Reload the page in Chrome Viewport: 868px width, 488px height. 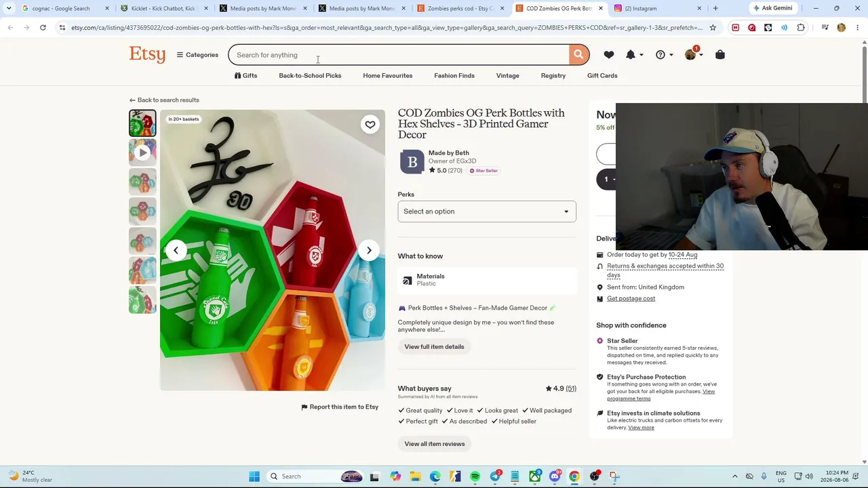43,28
